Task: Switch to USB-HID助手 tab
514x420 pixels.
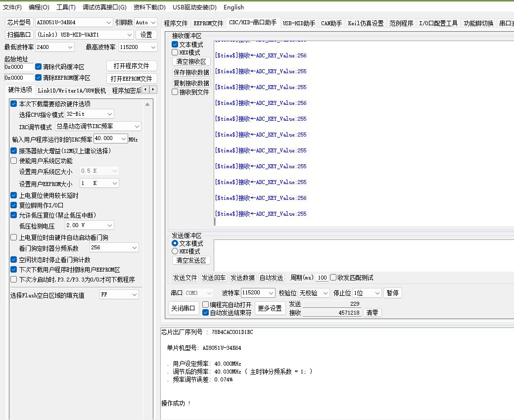Action: [x=299, y=23]
